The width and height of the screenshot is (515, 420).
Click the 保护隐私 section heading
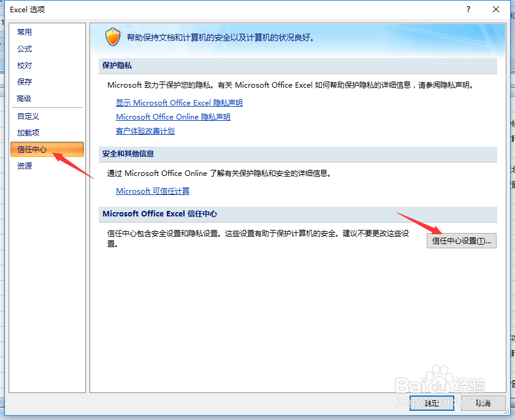coord(117,66)
